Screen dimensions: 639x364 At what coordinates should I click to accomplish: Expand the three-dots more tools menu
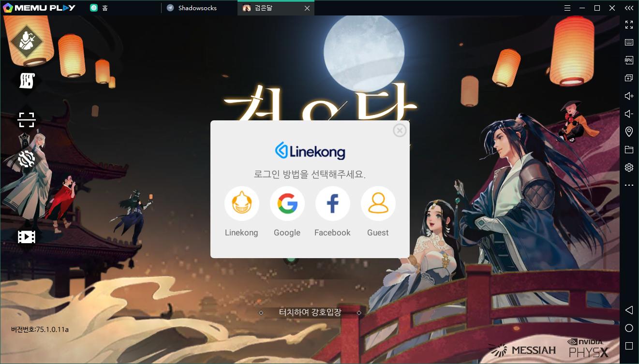629,185
